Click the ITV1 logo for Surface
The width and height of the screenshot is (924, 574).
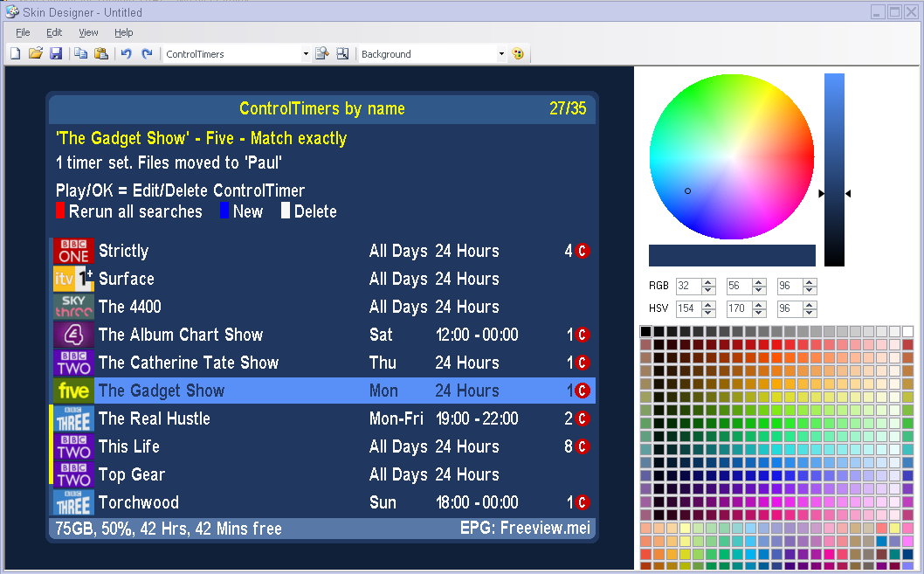click(x=73, y=279)
